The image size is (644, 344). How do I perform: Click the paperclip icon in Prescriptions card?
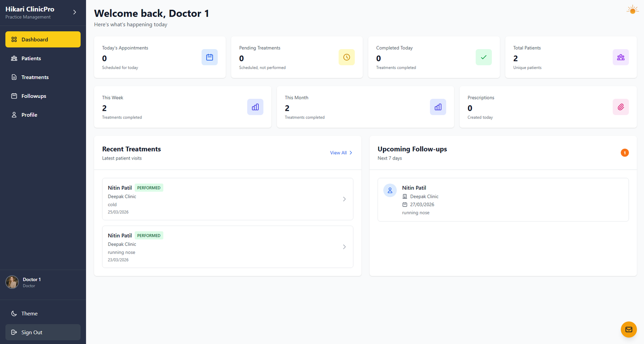620,107
